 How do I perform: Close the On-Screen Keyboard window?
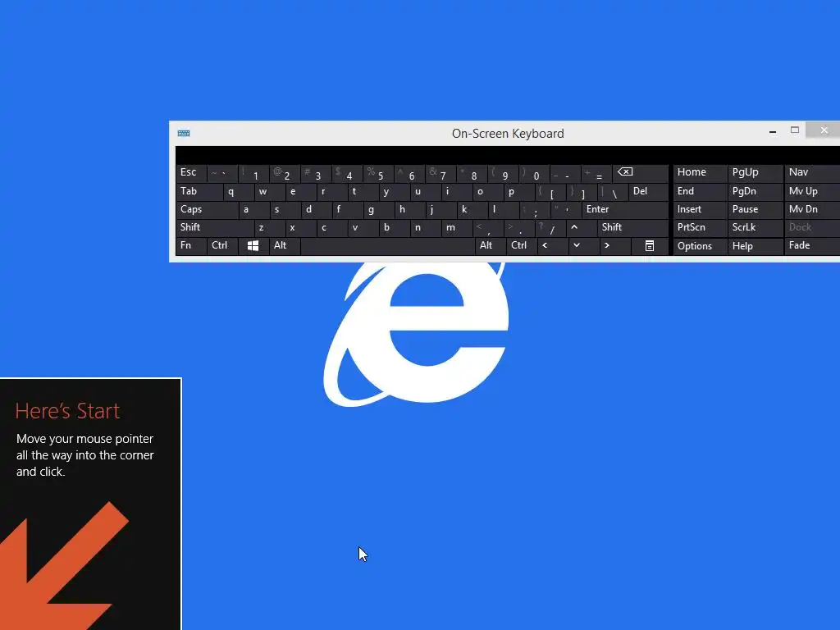(x=824, y=130)
